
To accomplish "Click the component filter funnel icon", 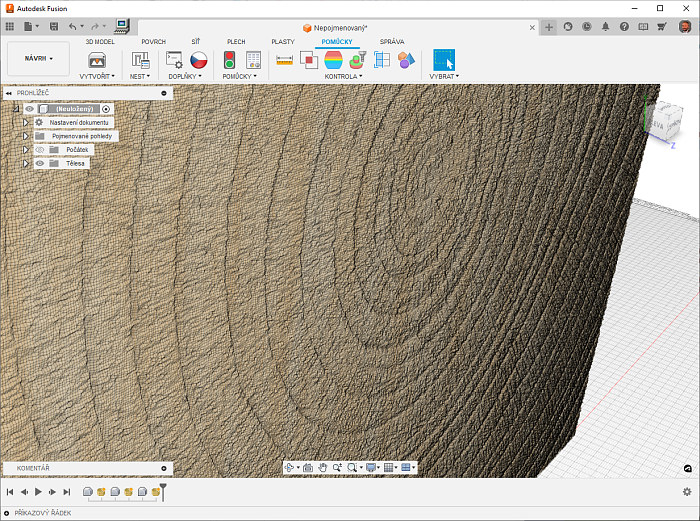I will coord(358,60).
